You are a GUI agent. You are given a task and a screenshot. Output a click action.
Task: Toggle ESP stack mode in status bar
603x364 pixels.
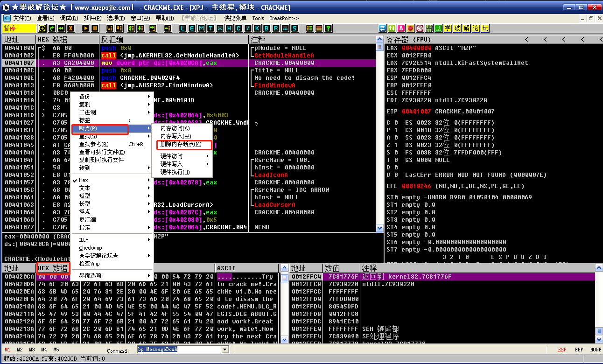(x=562, y=350)
